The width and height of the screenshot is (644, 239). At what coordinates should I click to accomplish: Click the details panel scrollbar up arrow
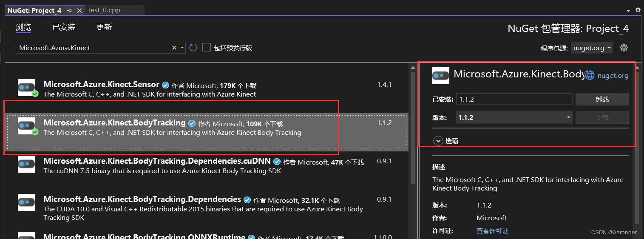(x=637, y=67)
